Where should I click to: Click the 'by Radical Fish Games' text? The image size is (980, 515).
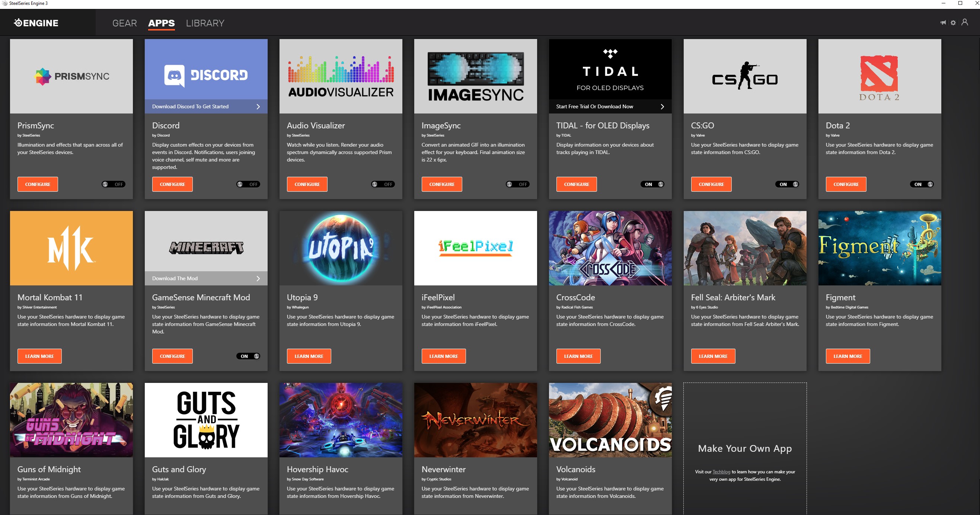pos(574,307)
